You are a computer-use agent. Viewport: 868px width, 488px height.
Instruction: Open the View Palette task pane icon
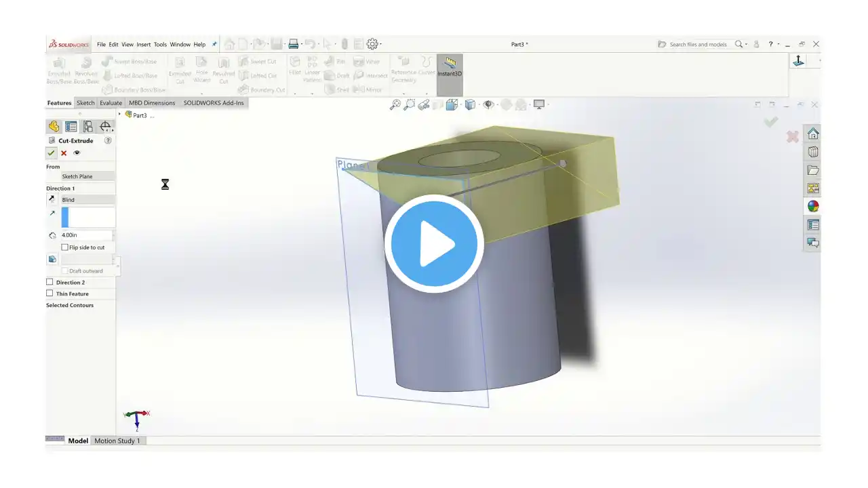coord(813,188)
